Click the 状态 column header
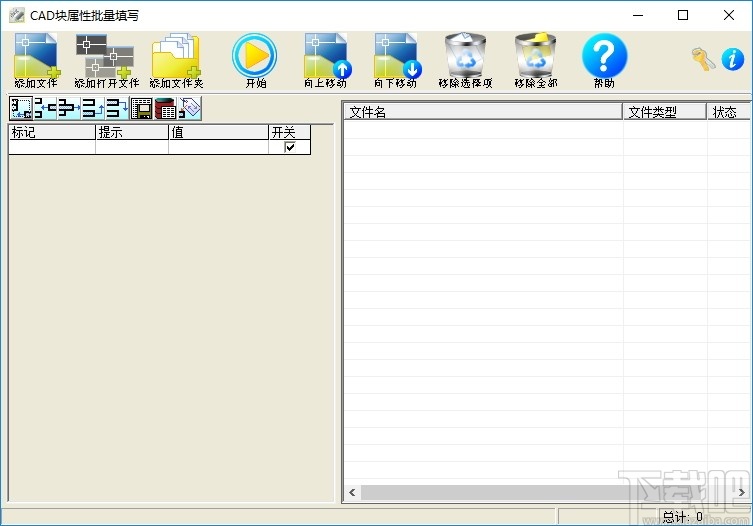The height and width of the screenshot is (526, 753). coord(729,111)
